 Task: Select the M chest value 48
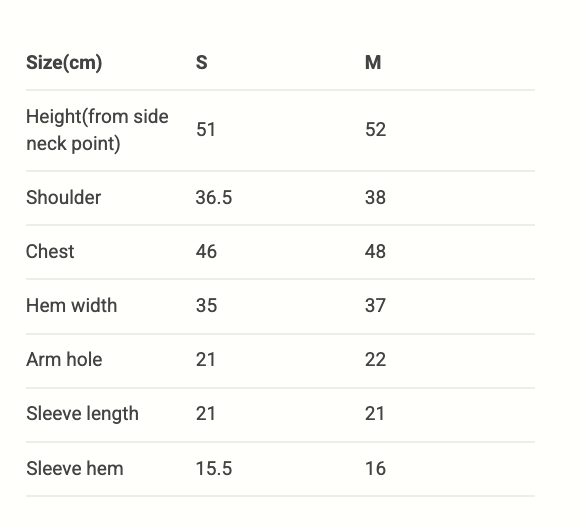click(375, 251)
